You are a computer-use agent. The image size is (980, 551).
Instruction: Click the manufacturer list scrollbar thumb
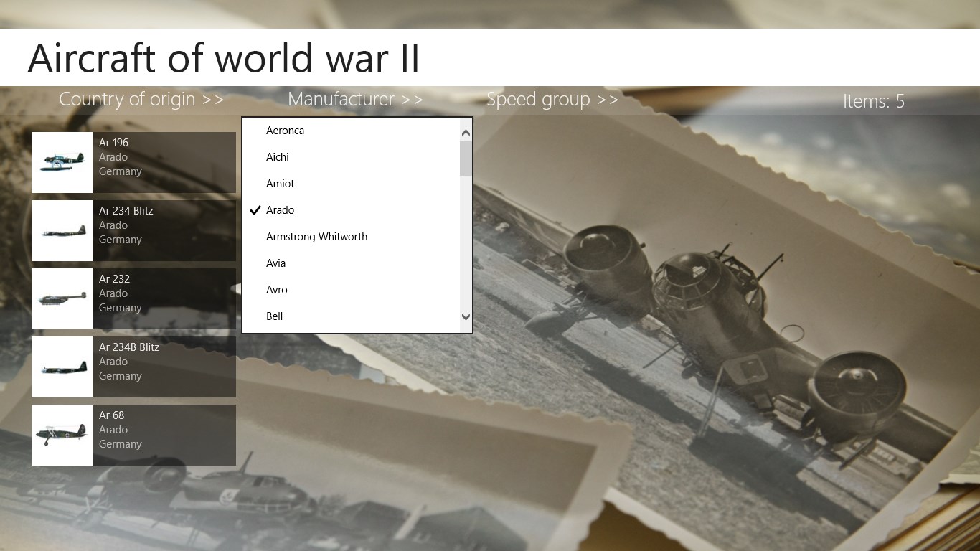pyautogui.click(x=466, y=158)
